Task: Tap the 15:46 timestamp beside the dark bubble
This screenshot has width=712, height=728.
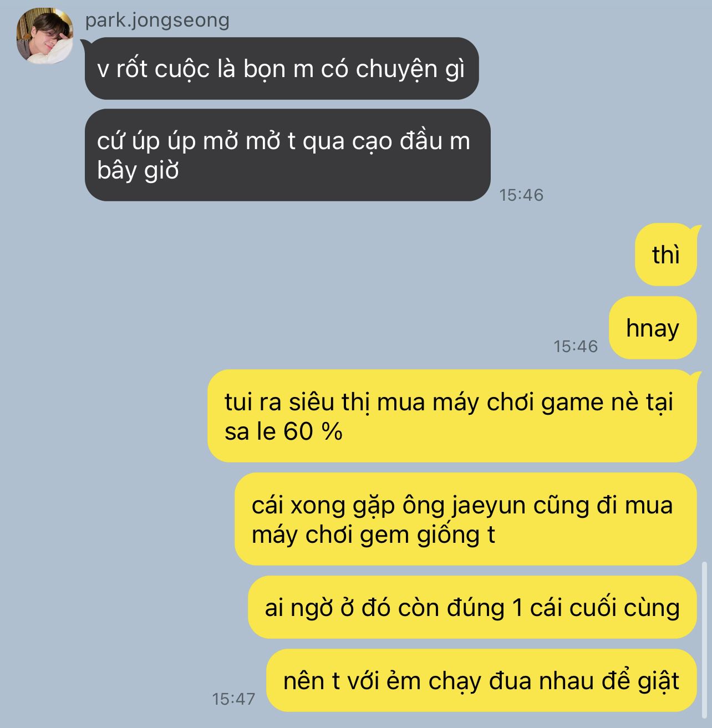Action: click(x=521, y=195)
